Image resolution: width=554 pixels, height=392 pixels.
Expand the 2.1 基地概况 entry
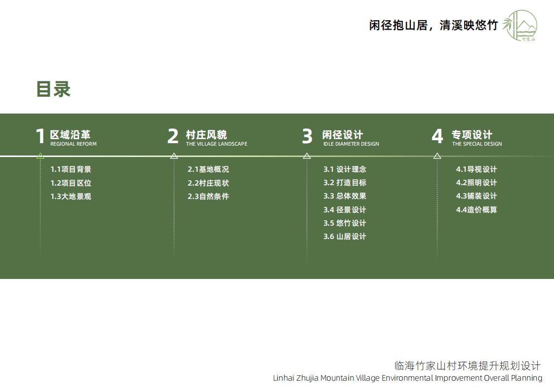[x=208, y=169]
